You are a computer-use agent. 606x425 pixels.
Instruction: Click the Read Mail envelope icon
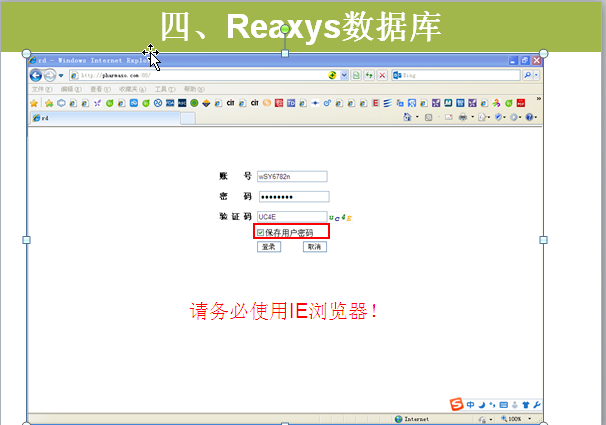coord(449,117)
